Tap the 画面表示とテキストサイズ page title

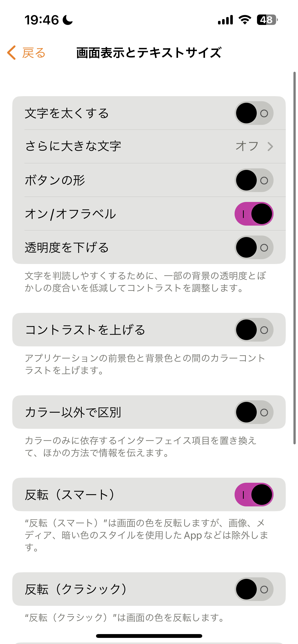tap(149, 53)
